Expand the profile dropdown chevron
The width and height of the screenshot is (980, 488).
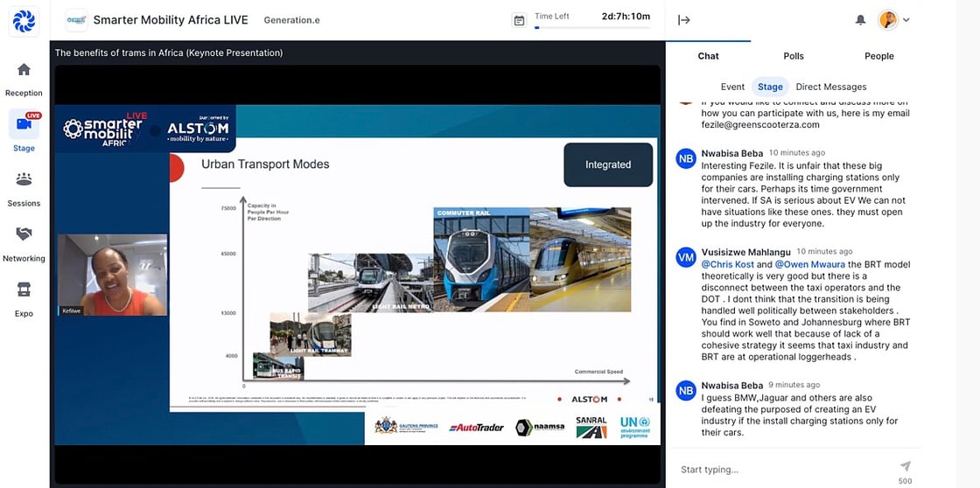(x=906, y=20)
